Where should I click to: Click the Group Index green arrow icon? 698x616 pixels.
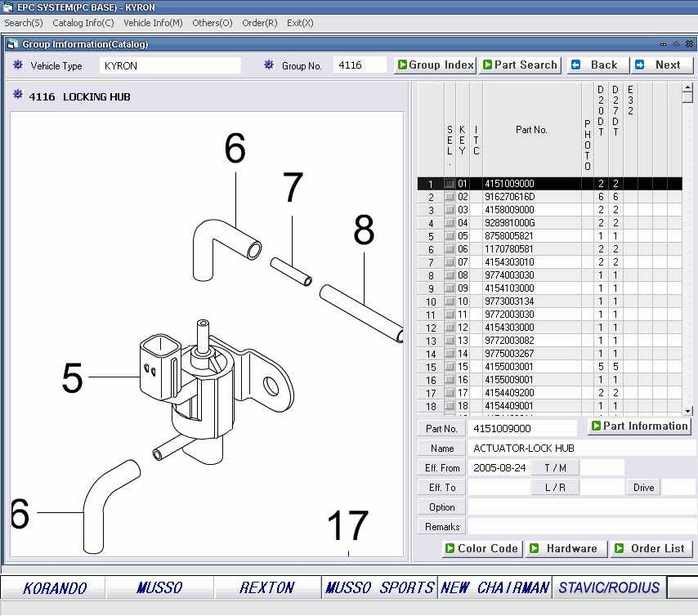click(x=402, y=65)
